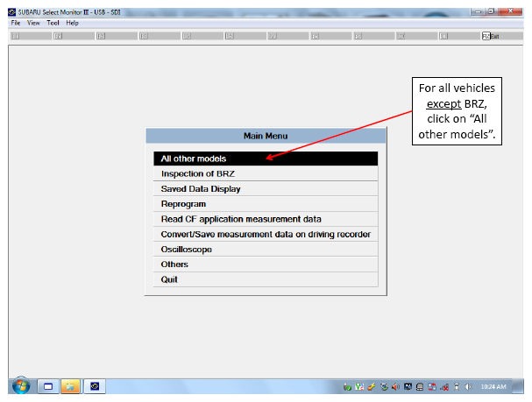
Task: Click the Subaru Select Monitor taskbar icon
Action: tap(95, 386)
